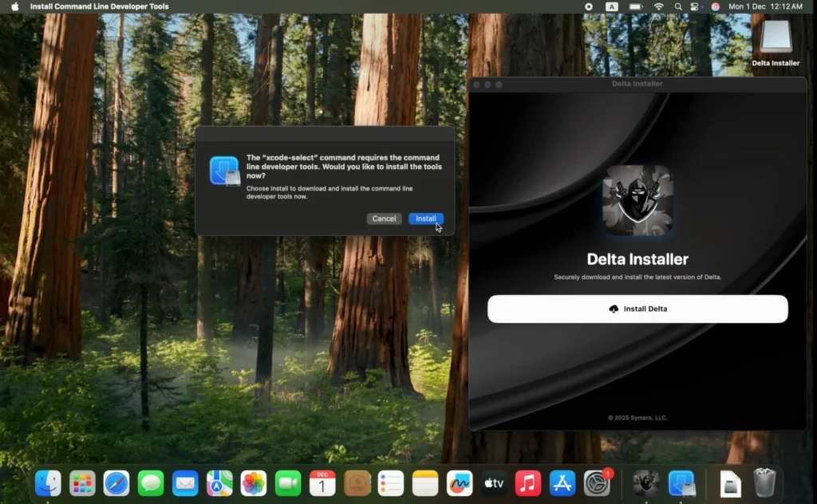Launch Safari from the Dock

116,484
